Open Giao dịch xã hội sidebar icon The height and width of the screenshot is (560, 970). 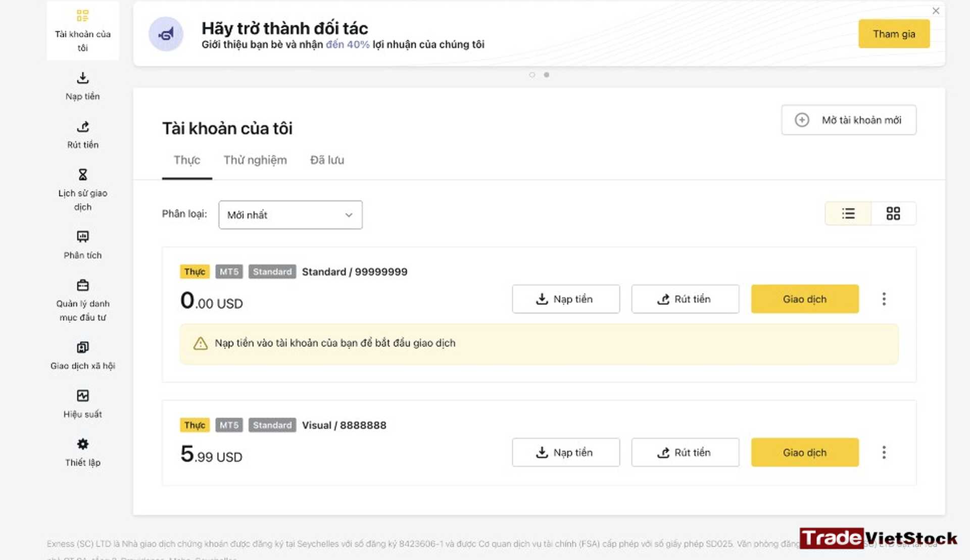coord(83,347)
